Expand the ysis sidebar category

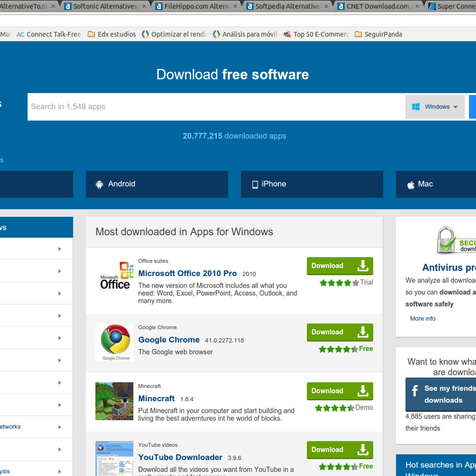36,471
